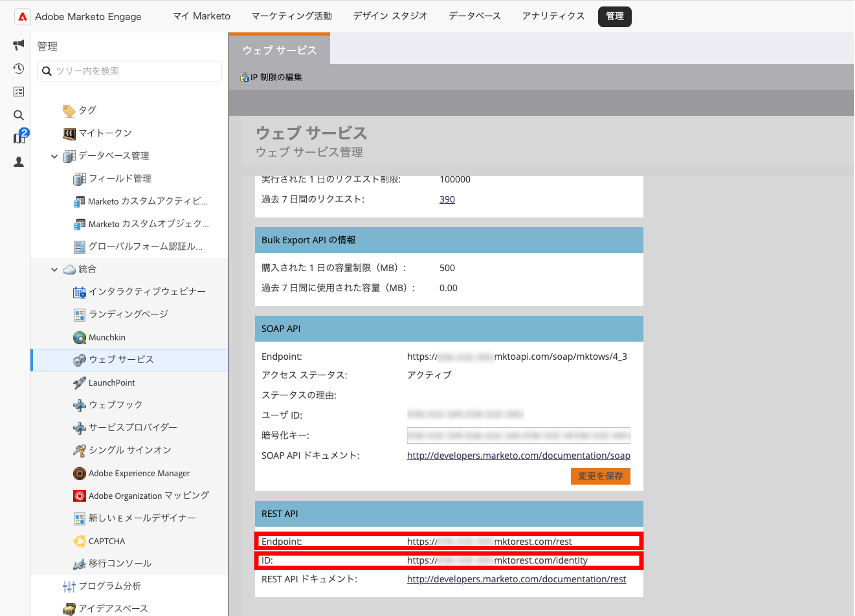855x616 pixels.
Task: Focus the ツリー内を検索 search field
Action: click(129, 71)
